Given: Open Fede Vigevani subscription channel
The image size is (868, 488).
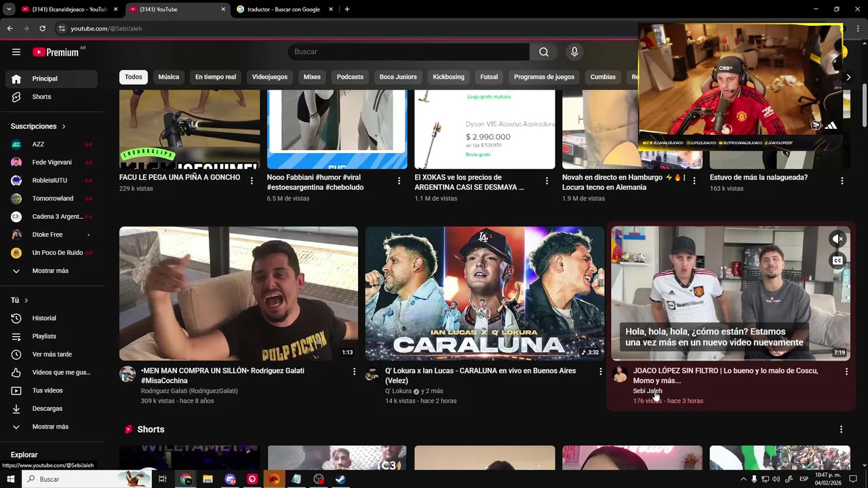Looking at the screenshot, I should tap(52, 163).
